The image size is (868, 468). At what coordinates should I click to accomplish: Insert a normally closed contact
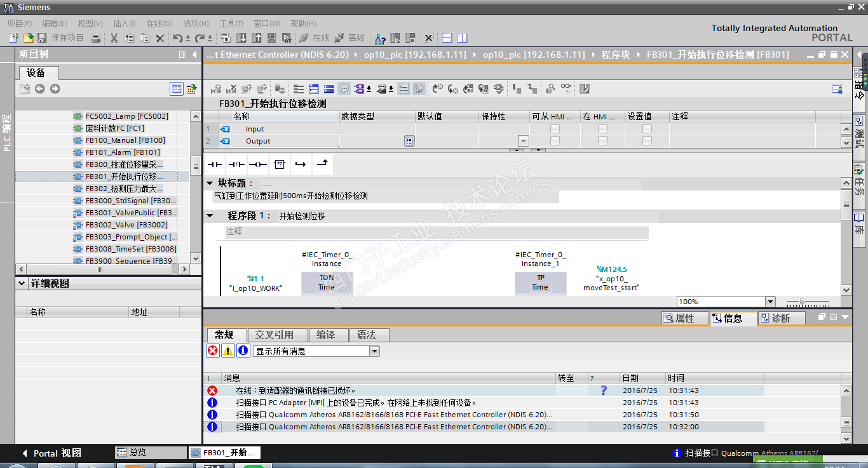pos(236,165)
